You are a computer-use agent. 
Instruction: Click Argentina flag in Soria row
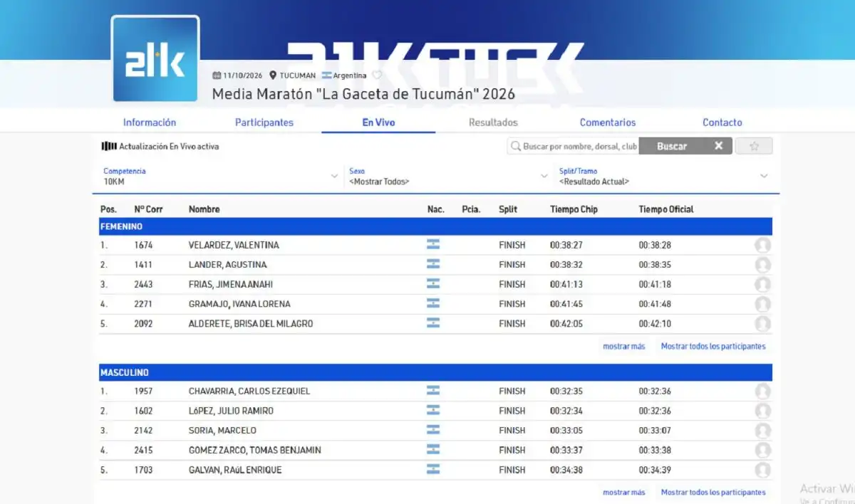(x=432, y=430)
